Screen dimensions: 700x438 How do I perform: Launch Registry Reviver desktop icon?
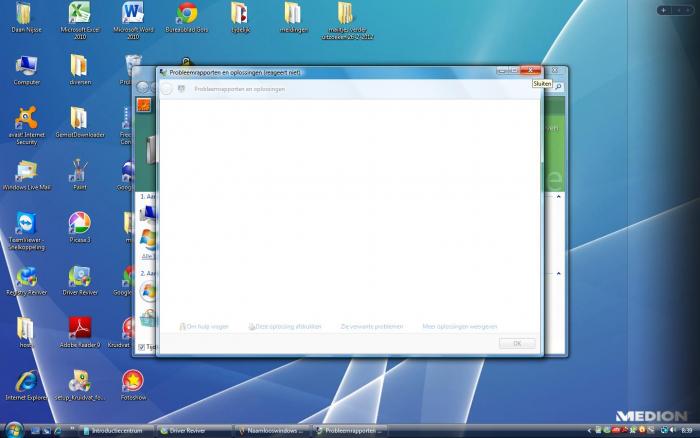(26, 281)
